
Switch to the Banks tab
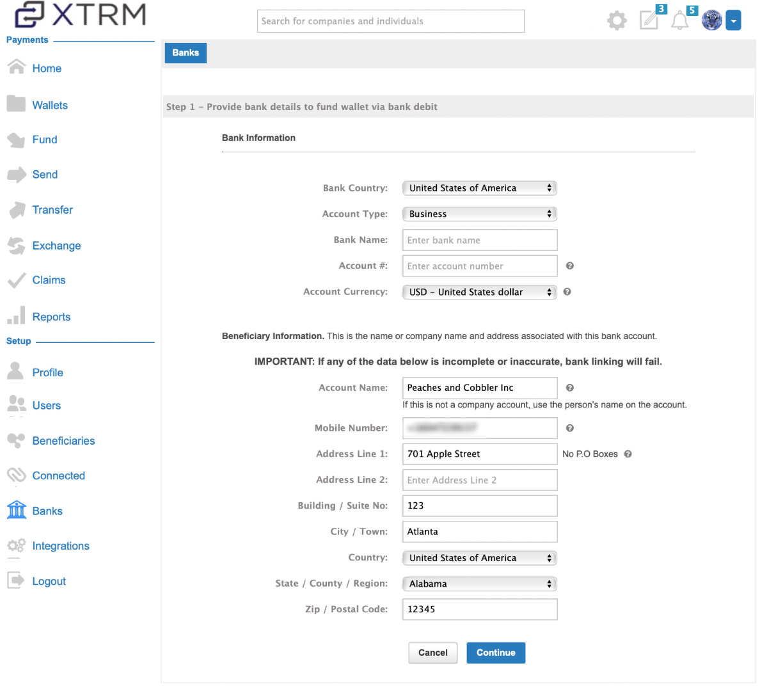(185, 52)
